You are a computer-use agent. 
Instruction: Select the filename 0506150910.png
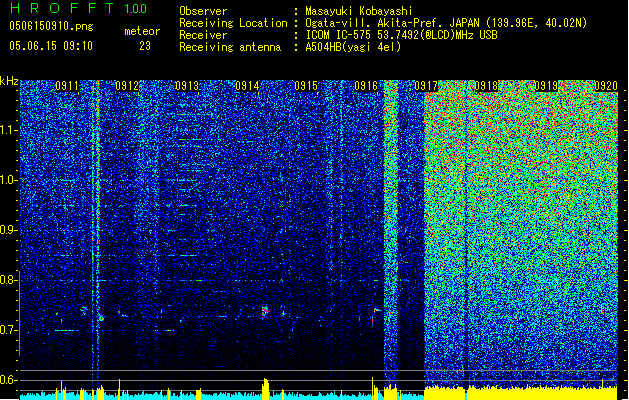click(x=51, y=27)
